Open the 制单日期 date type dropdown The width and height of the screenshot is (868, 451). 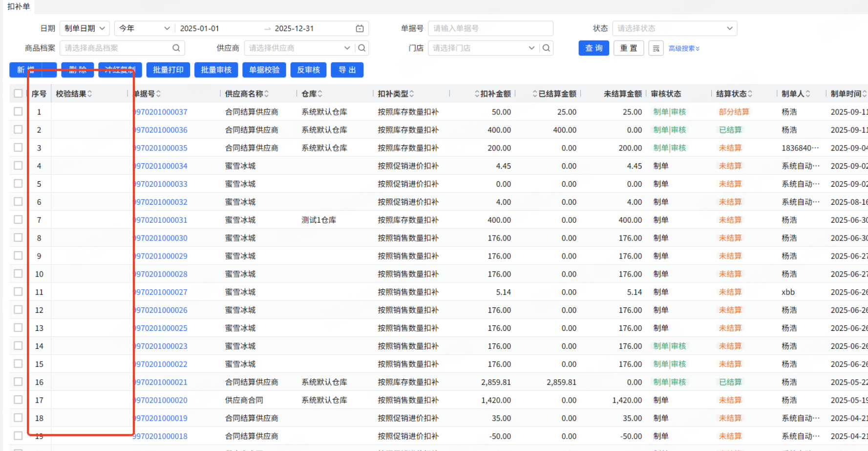[x=85, y=28]
